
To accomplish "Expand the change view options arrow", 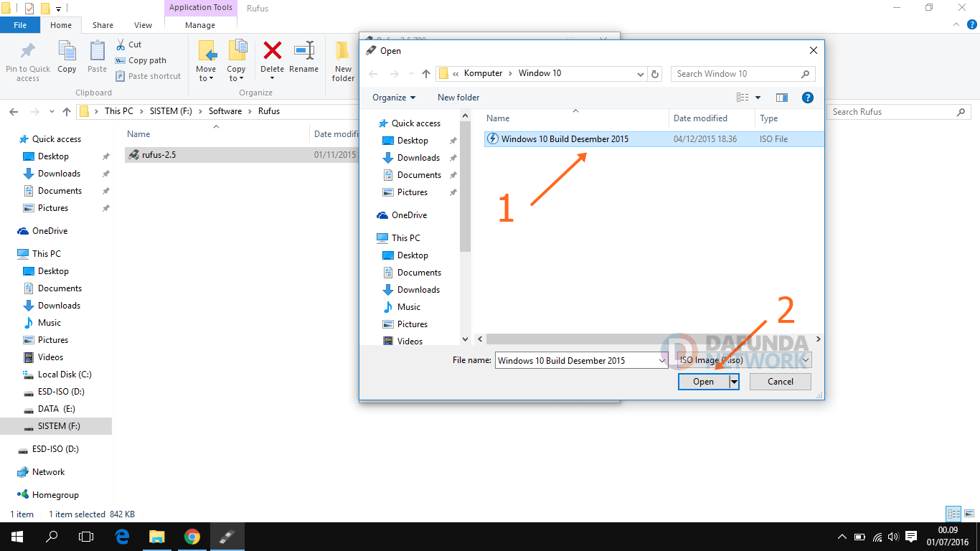I will 758,98.
